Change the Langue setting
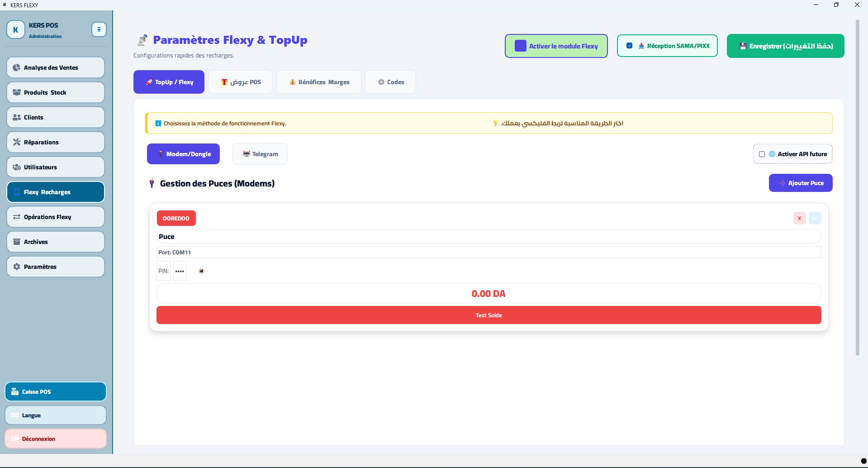This screenshot has height=468, width=868. pos(56,415)
